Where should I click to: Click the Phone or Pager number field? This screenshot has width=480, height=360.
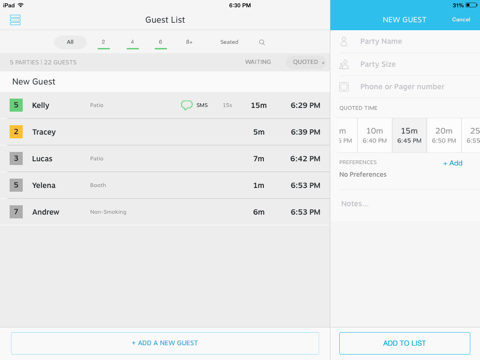(x=409, y=87)
